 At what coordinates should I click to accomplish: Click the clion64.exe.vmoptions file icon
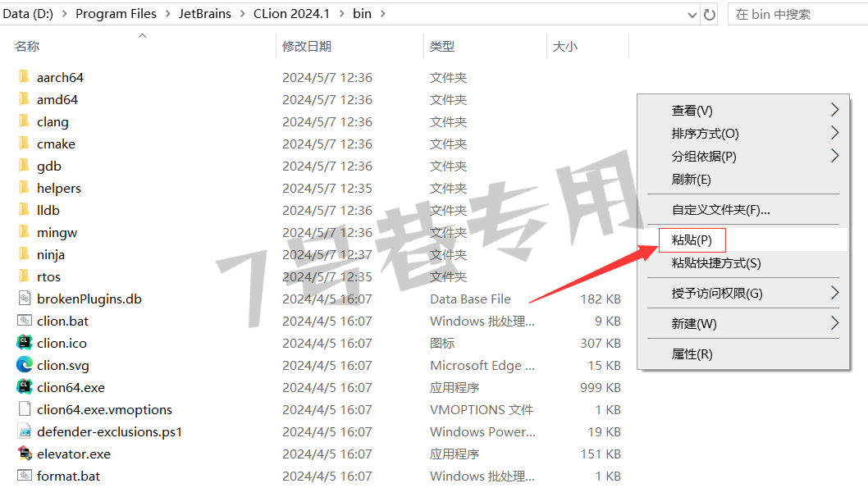pos(25,409)
